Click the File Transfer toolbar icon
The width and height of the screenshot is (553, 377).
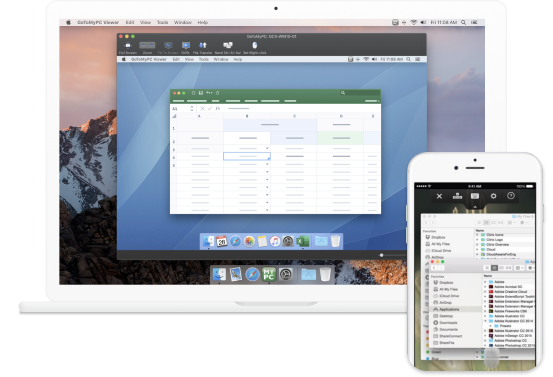tap(202, 45)
